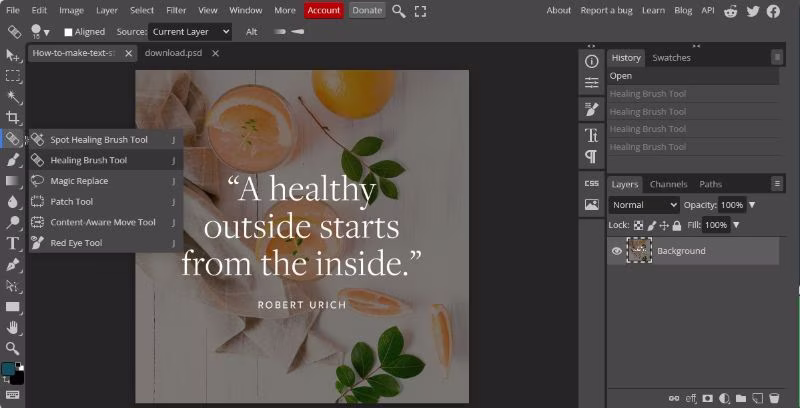Open the Layer menu
The image size is (800, 408).
(107, 10)
